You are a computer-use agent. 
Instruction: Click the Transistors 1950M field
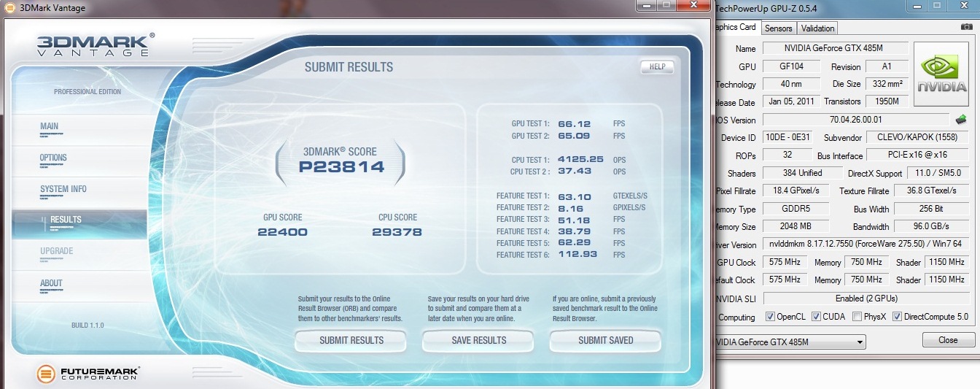point(887,101)
